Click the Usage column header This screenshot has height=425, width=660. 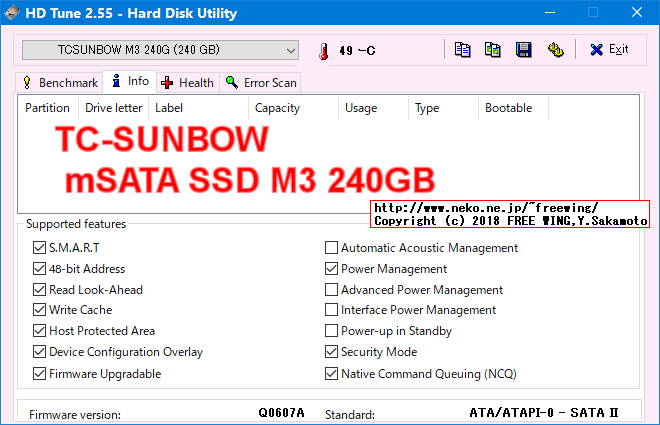coord(373,108)
